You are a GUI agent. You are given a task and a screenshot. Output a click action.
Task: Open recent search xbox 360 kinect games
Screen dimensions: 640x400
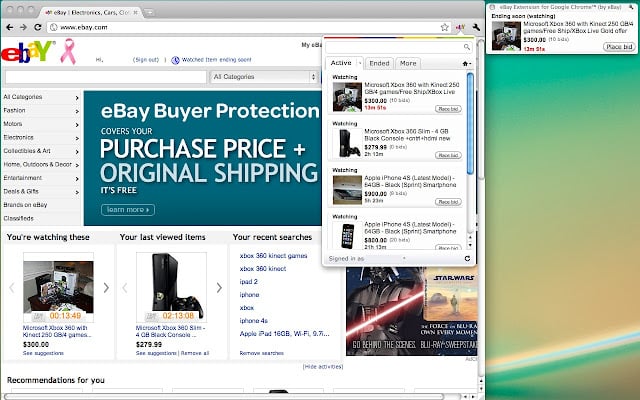(x=273, y=256)
